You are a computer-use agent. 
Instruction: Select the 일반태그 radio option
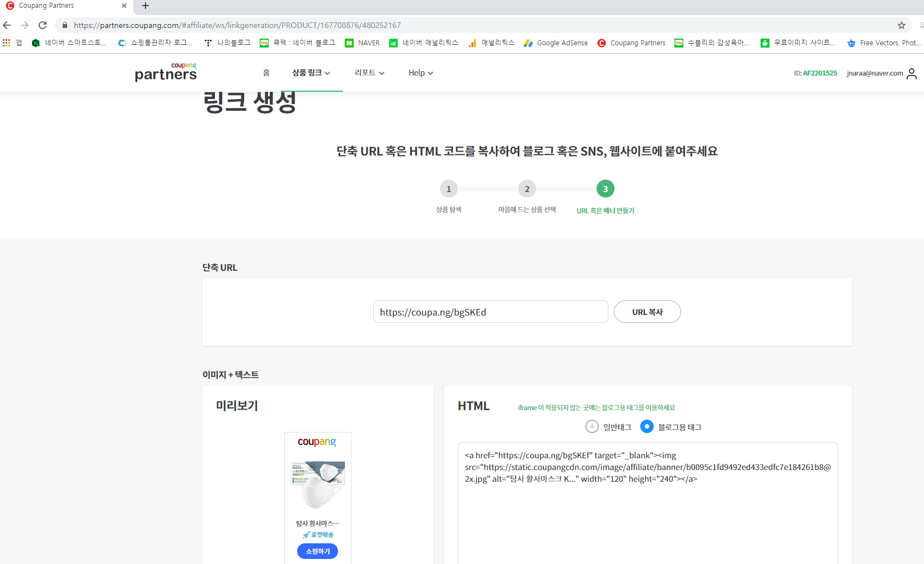[x=592, y=426]
